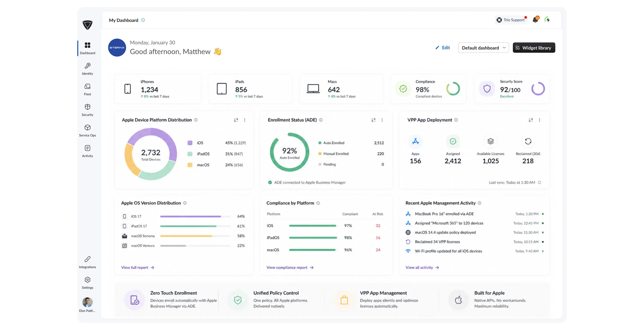This screenshot has width=644, height=330.
Task: Click info icon beside Enrollment Status (ADE)
Action: pyautogui.click(x=321, y=120)
